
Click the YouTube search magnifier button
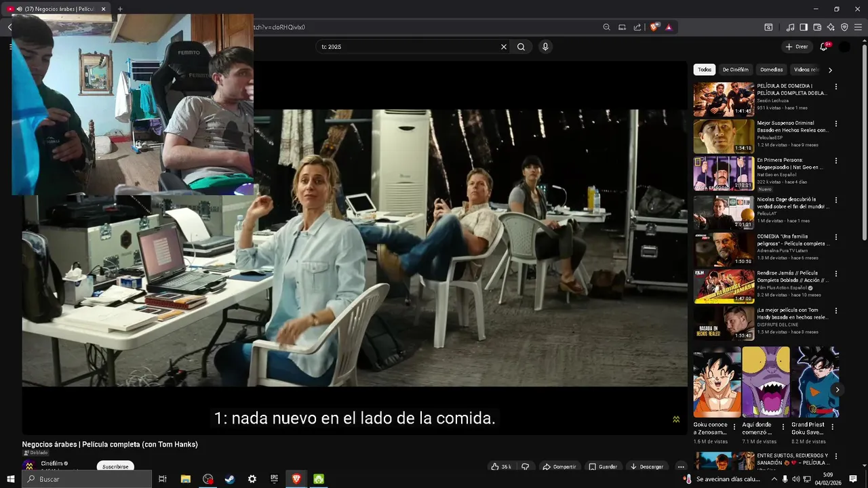[x=521, y=47]
